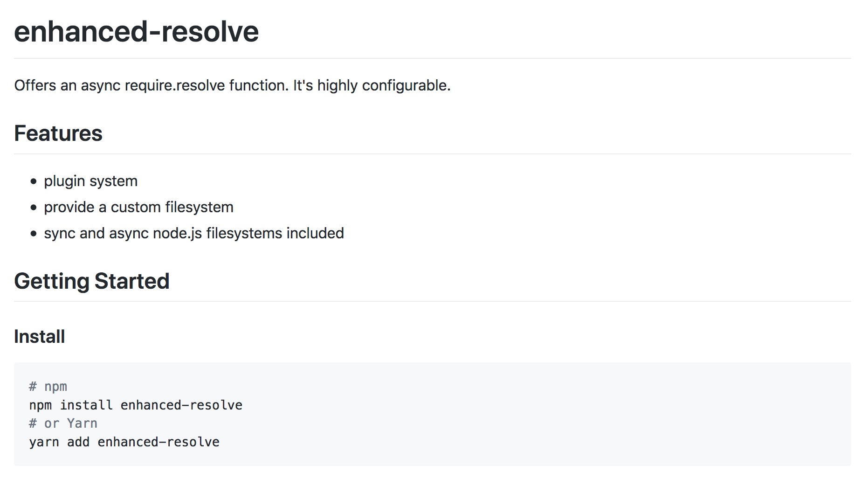Click the '# or Yarn' comment line
868x486 pixels.
(x=63, y=424)
